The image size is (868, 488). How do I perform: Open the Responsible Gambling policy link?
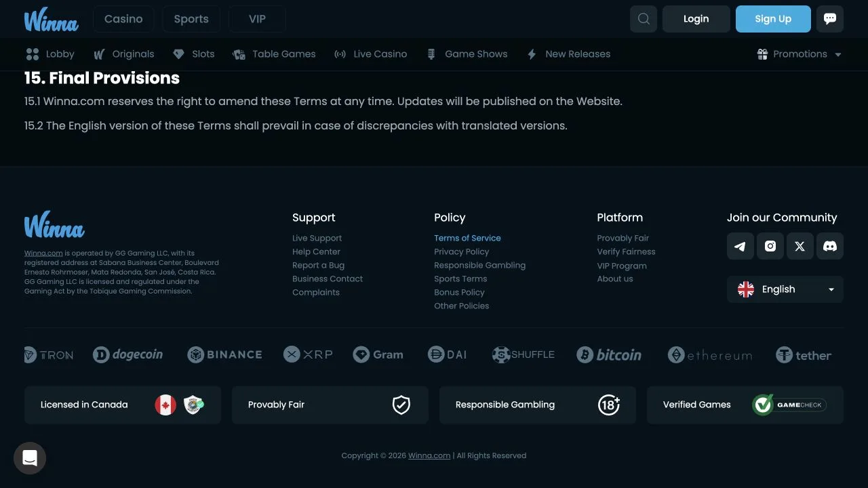(479, 266)
